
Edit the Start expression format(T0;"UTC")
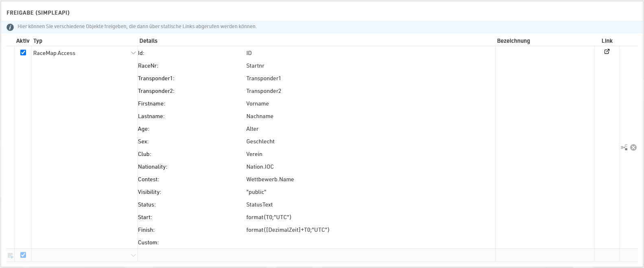coord(269,217)
